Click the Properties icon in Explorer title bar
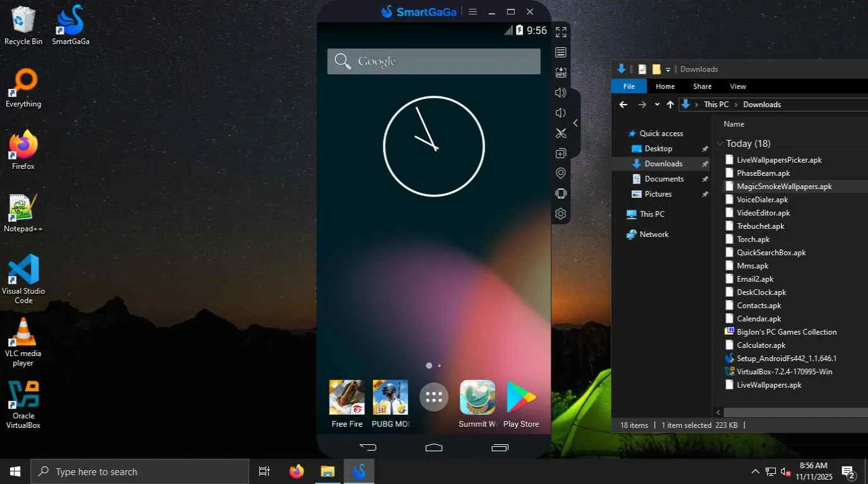 point(642,69)
